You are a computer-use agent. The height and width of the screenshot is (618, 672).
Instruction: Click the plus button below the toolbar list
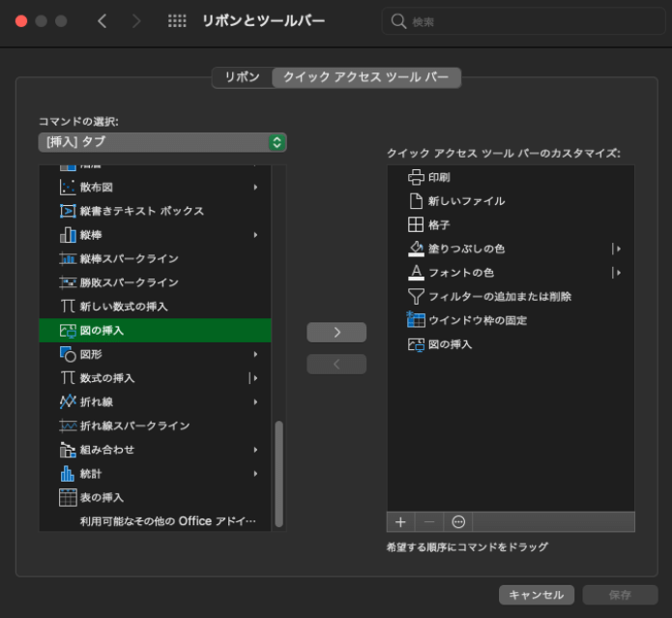coord(400,521)
